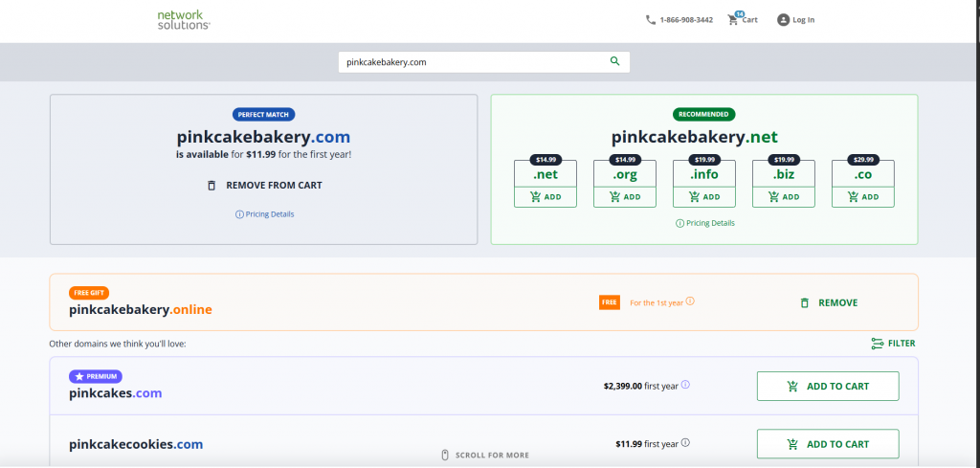The image size is (980, 468).
Task: Click the info icon next to For the 1st year
Action: [x=690, y=301]
